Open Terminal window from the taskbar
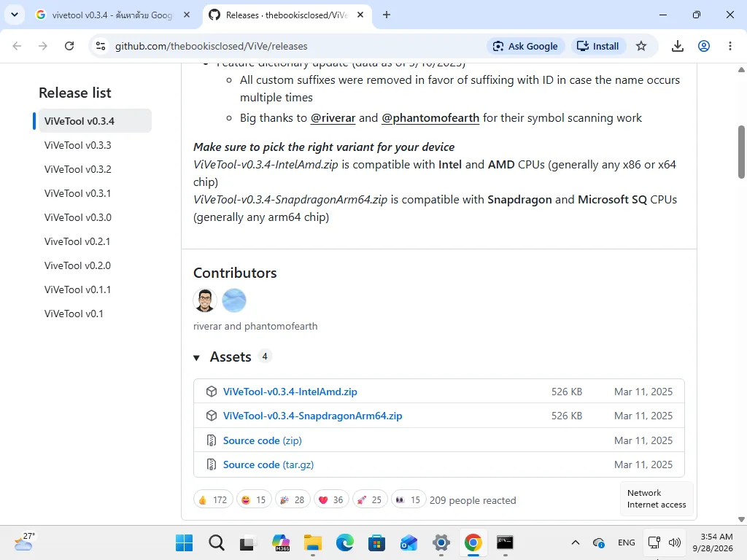The image size is (747, 560). 505,542
